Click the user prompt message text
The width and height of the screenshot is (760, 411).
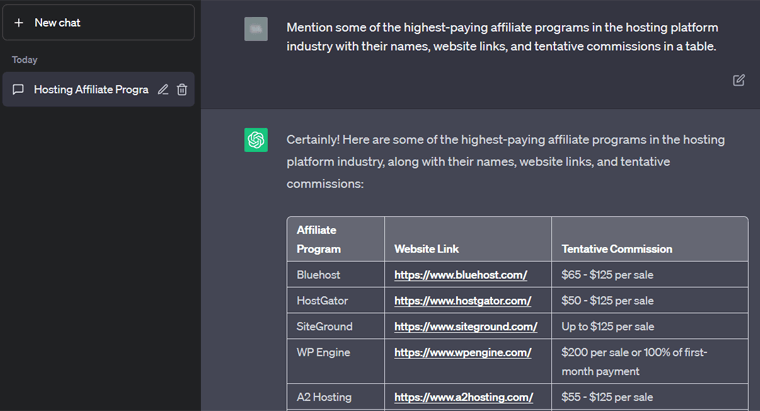click(502, 37)
